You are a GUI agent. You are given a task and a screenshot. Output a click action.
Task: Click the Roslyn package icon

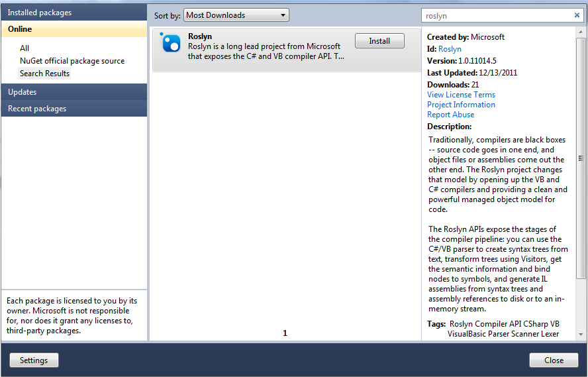tap(170, 42)
